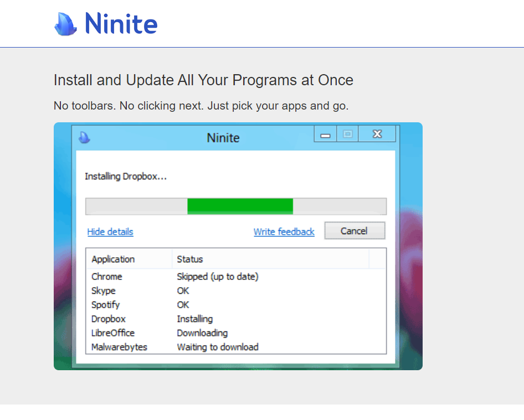Minimize the Ninite installer window

[x=325, y=134]
